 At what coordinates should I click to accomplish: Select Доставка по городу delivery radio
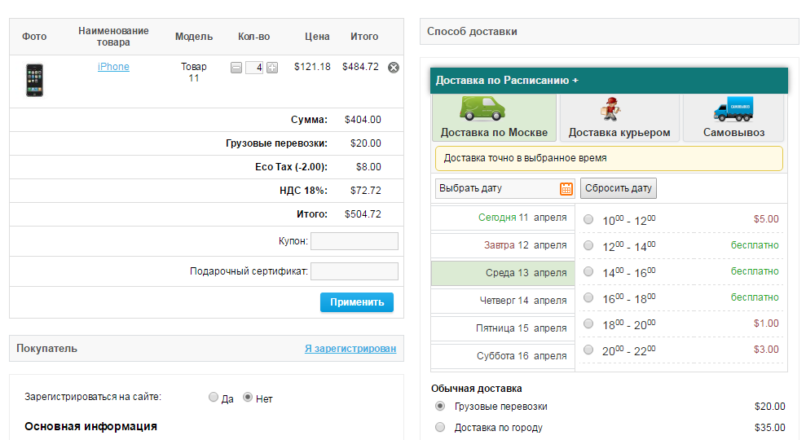click(440, 427)
